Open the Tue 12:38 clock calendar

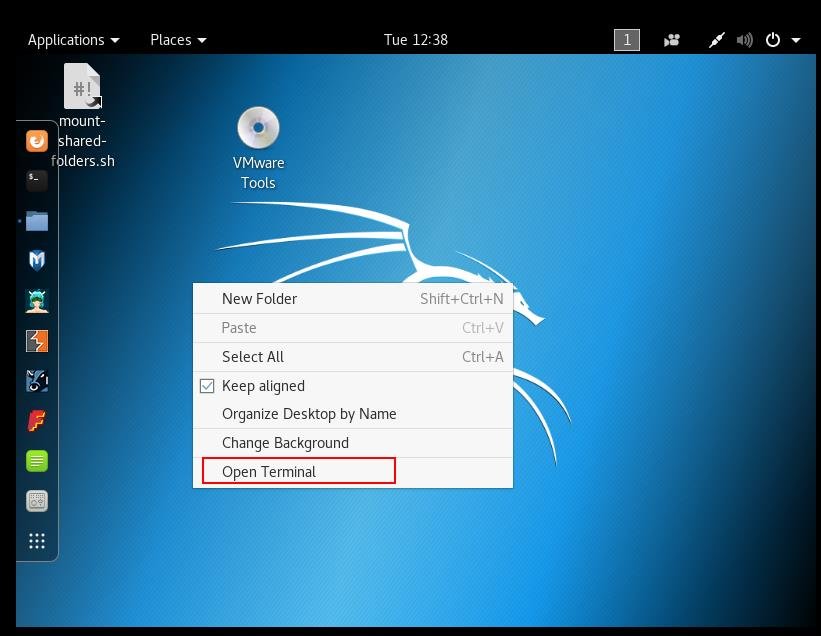click(416, 40)
